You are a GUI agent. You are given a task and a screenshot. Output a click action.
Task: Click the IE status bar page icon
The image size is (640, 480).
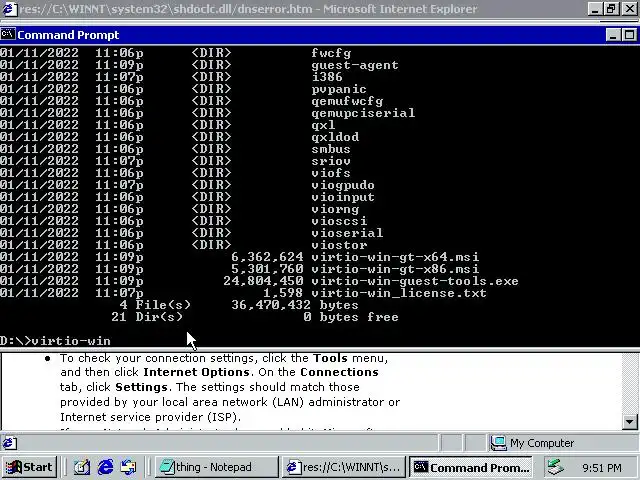click(x=10, y=443)
